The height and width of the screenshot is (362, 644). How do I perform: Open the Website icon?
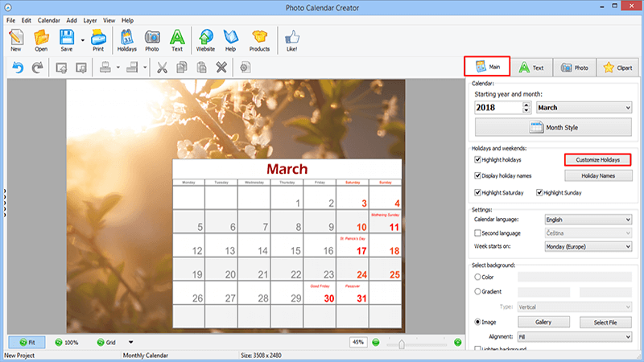click(x=205, y=40)
